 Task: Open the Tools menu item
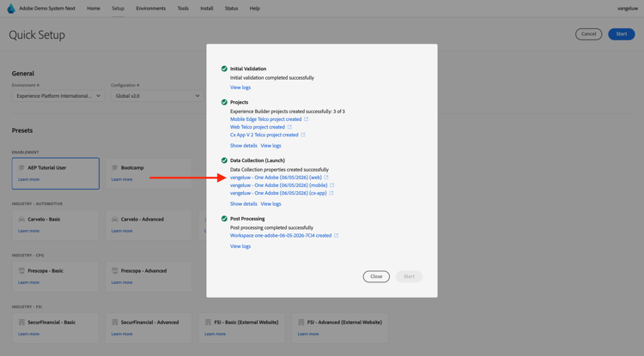point(183,9)
